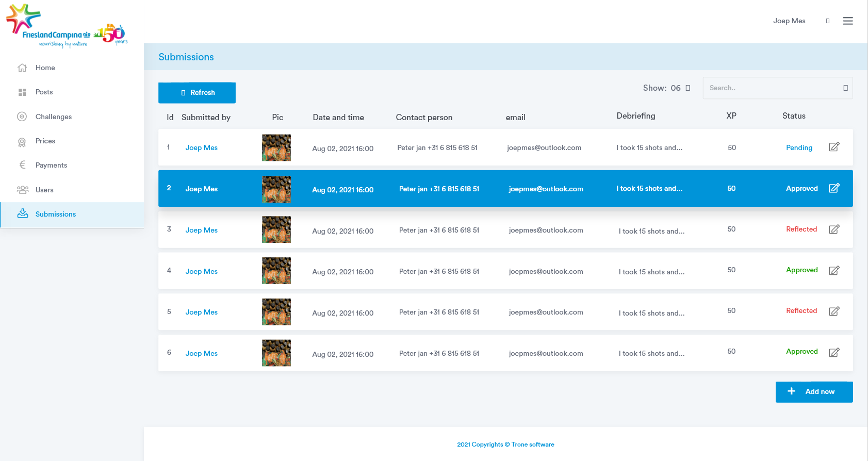Open Challenges in the sidebar
This screenshot has width=868, height=461.
tap(53, 117)
